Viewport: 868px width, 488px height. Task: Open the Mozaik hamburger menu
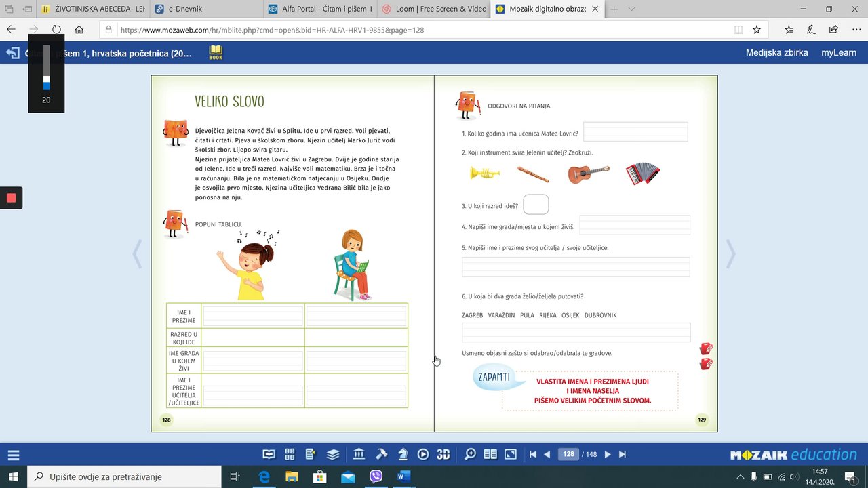pos(14,455)
